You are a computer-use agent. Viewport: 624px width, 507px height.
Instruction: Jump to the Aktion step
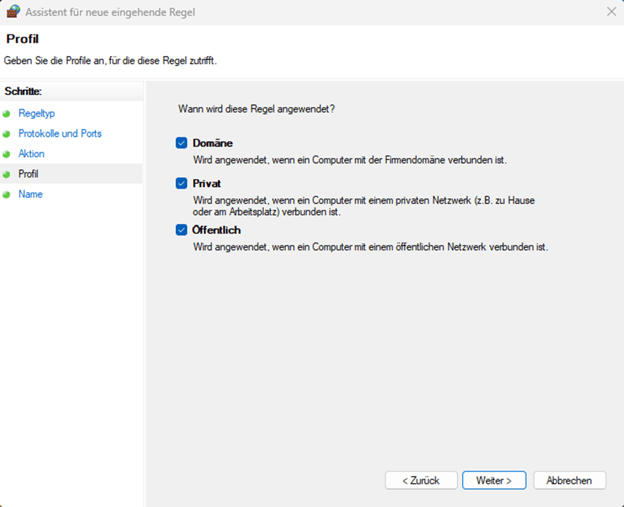(x=31, y=154)
